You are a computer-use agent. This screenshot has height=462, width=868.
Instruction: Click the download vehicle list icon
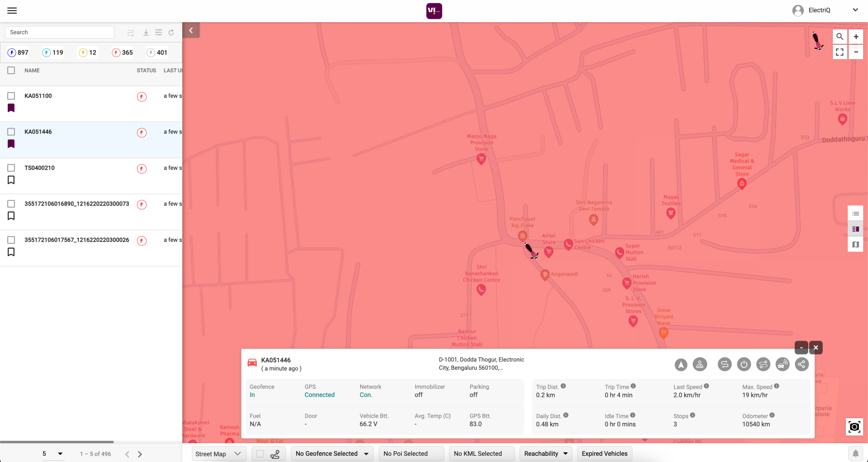tap(146, 33)
